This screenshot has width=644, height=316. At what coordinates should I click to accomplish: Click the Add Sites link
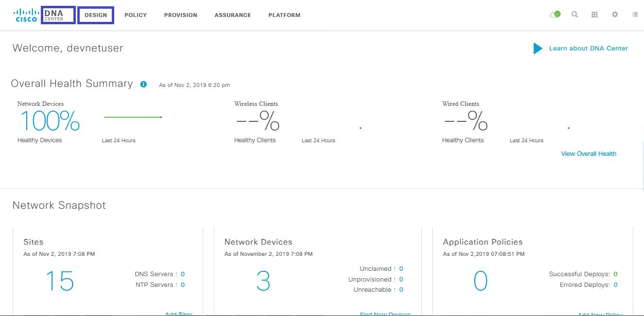178,313
